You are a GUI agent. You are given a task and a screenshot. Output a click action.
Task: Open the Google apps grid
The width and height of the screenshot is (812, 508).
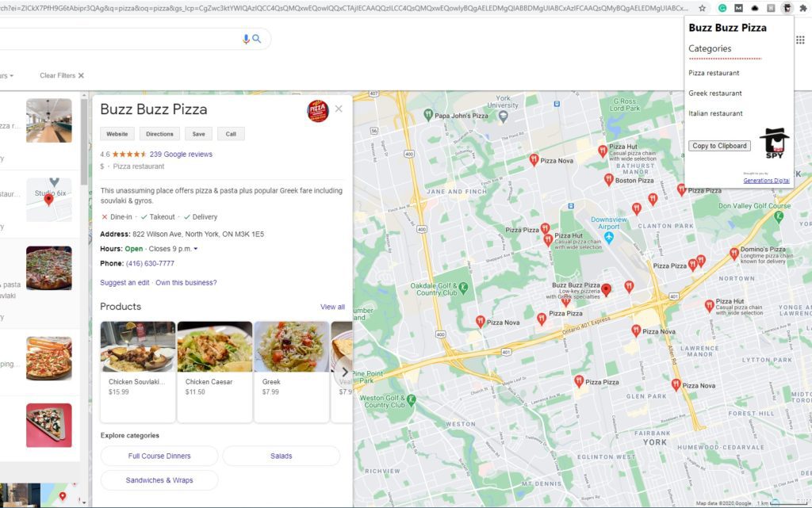click(x=800, y=40)
